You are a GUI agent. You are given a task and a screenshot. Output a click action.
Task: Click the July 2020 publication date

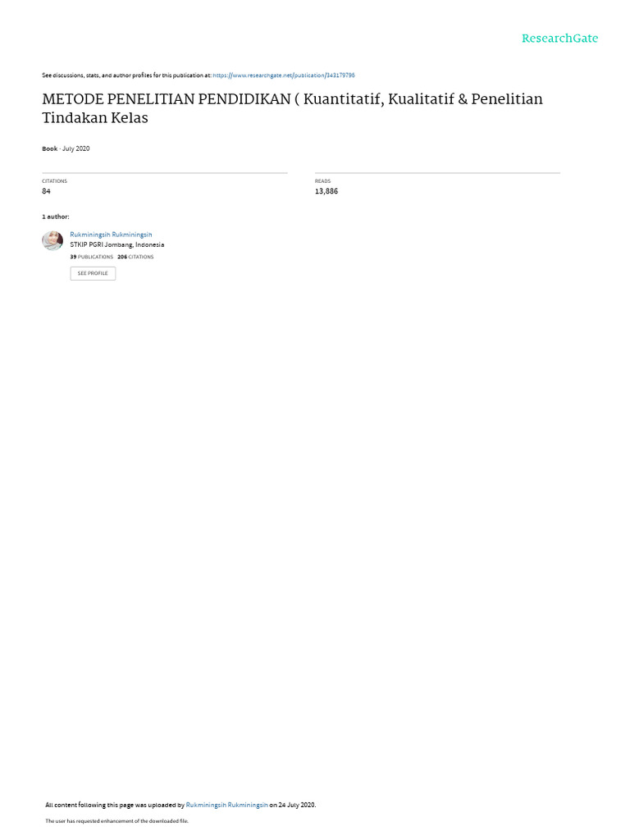point(76,149)
